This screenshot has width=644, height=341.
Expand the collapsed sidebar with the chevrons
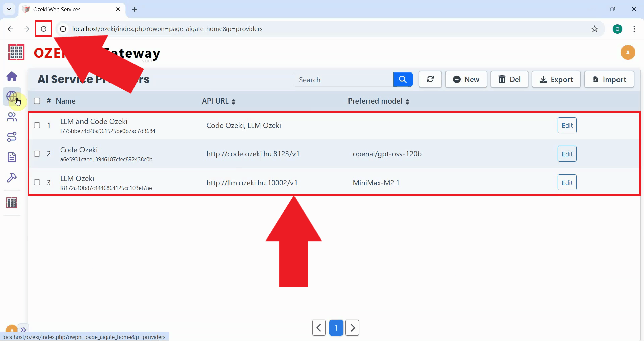point(23,329)
